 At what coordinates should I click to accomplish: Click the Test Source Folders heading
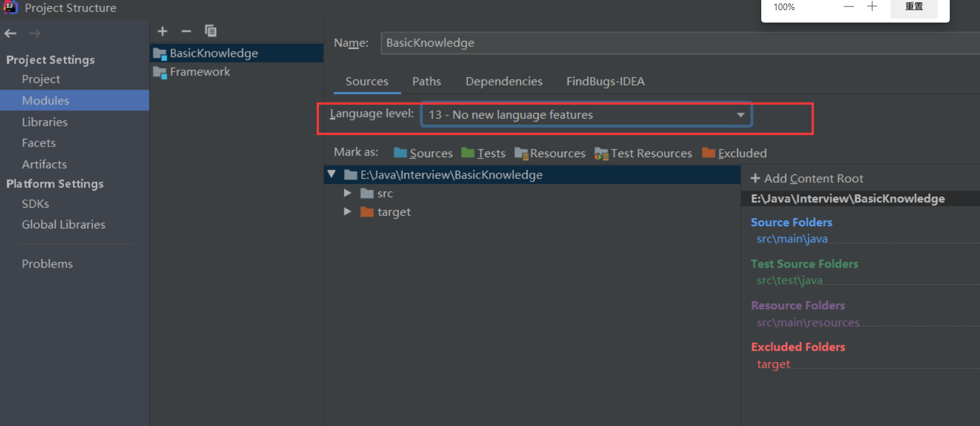[x=805, y=263]
